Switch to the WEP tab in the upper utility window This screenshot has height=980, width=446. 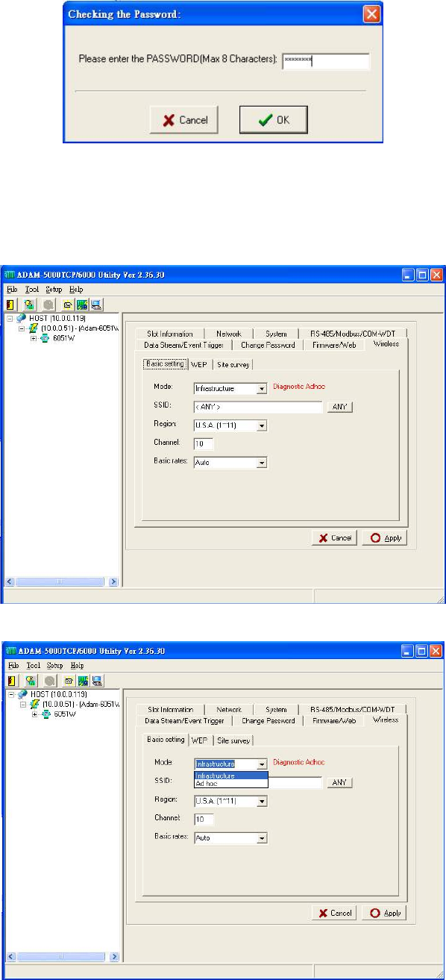(199, 364)
